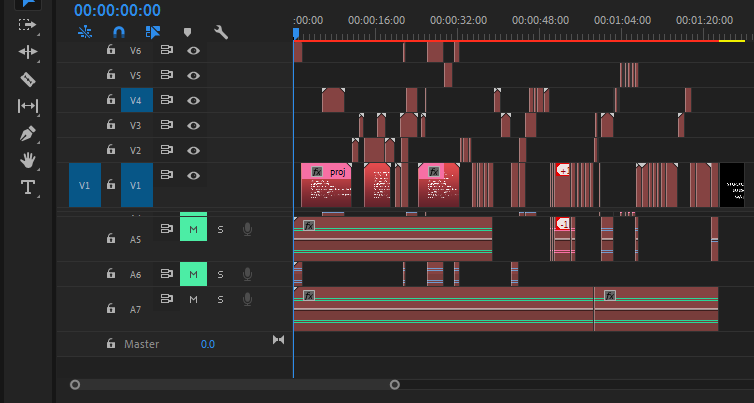Hide track V2 output with eye
754x403 pixels.
click(x=193, y=151)
